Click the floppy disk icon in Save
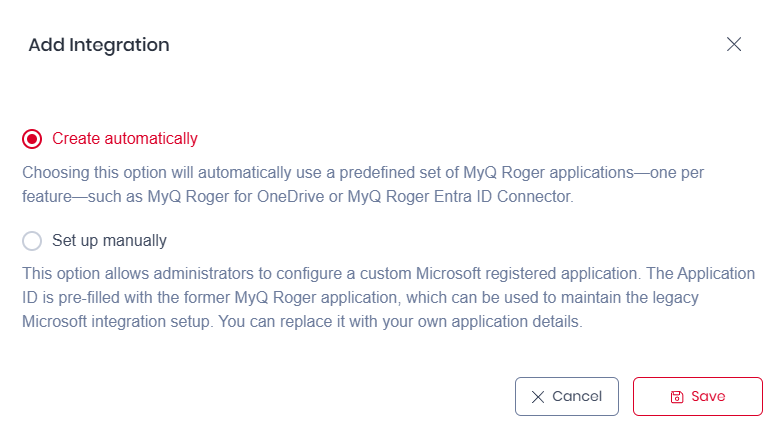Screen dimensions: 780x433 coord(676,397)
